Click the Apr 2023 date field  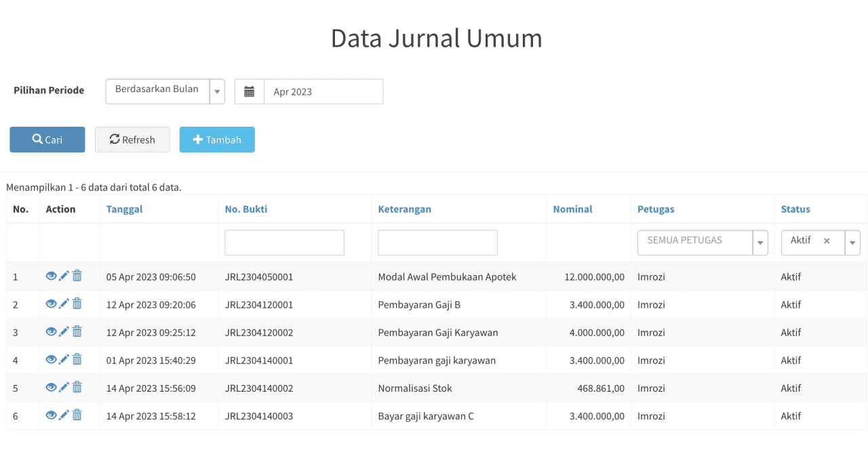(x=323, y=91)
